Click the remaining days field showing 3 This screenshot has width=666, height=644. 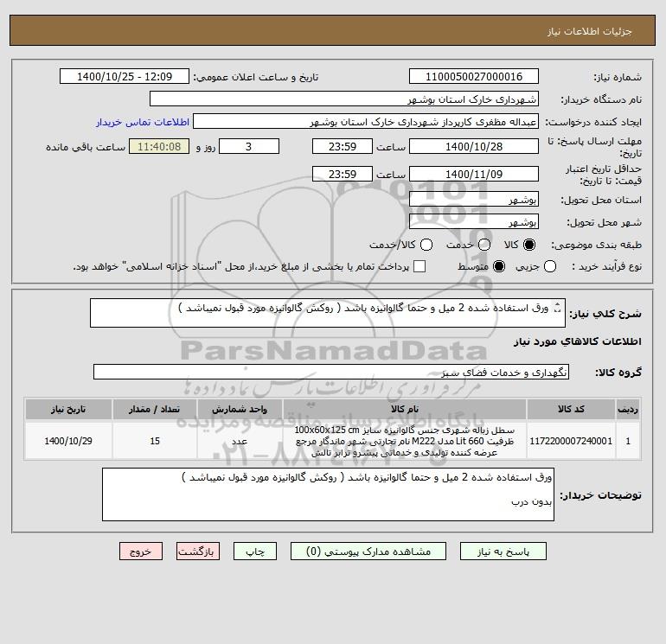(249, 146)
